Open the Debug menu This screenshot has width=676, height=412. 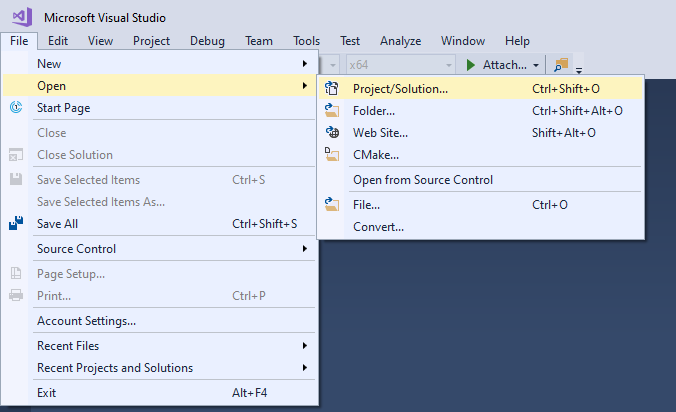(207, 41)
